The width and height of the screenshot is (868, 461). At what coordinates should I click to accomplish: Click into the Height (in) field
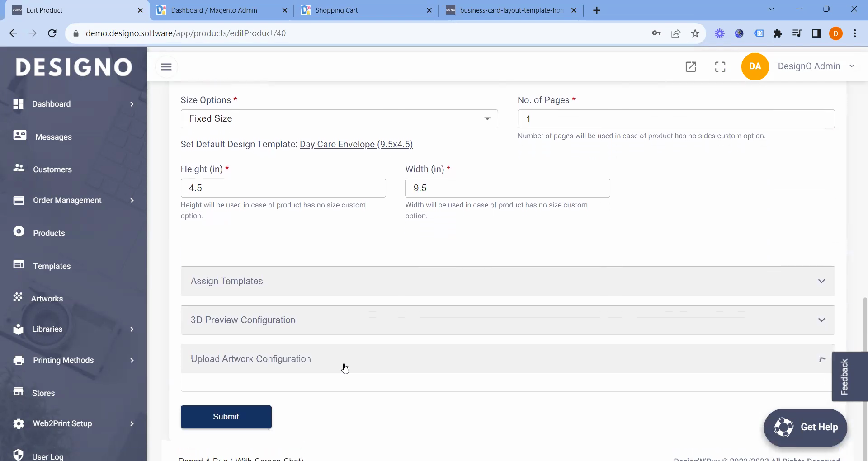click(283, 188)
